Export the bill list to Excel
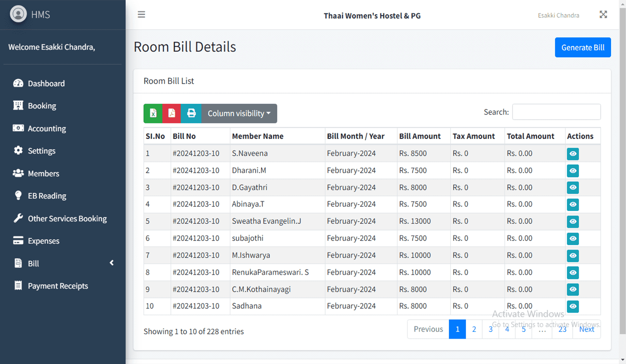 pyautogui.click(x=153, y=113)
